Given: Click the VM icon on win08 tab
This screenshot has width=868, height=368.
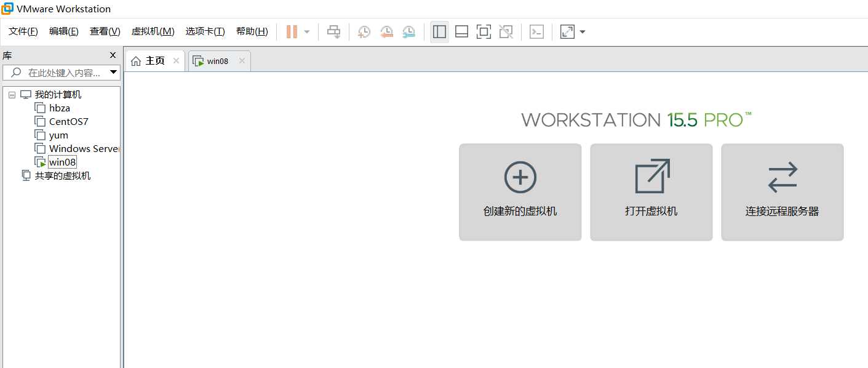Looking at the screenshot, I should click(x=198, y=61).
